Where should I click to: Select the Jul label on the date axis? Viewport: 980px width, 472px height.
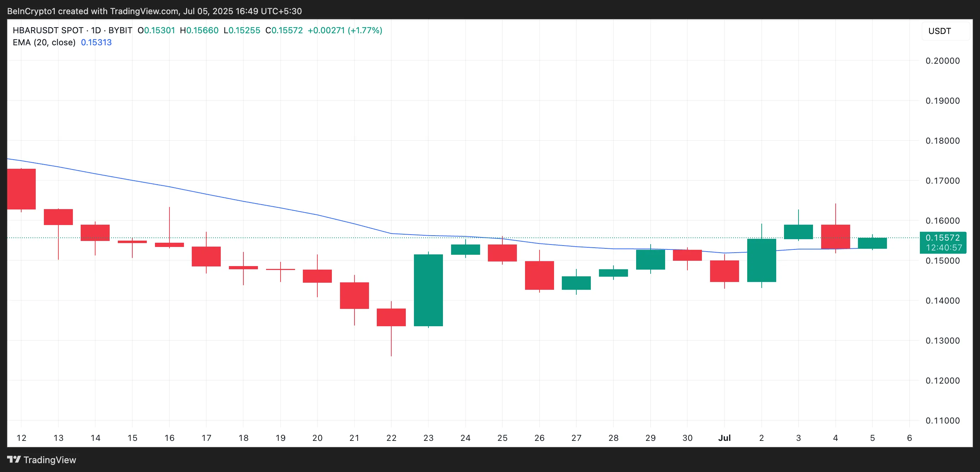point(724,438)
